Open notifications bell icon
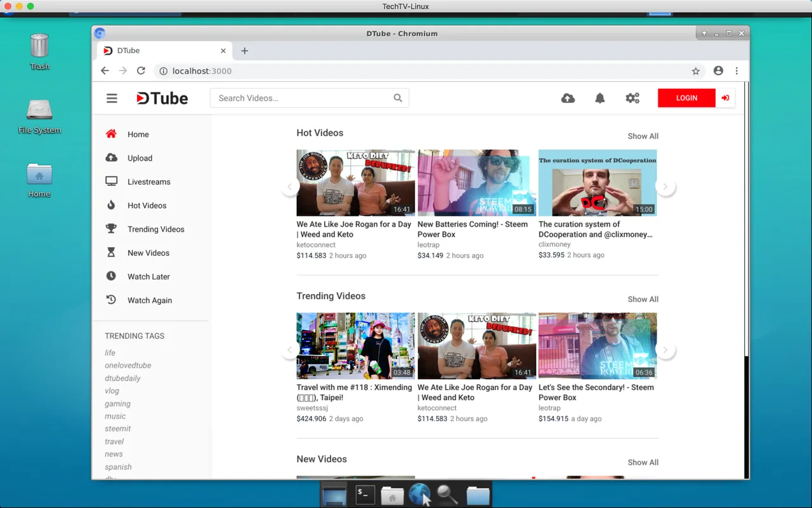This screenshot has height=508, width=812. pos(599,98)
